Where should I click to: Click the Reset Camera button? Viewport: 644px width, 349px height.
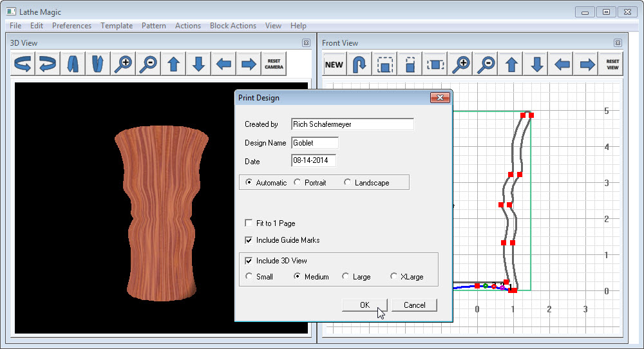274,64
